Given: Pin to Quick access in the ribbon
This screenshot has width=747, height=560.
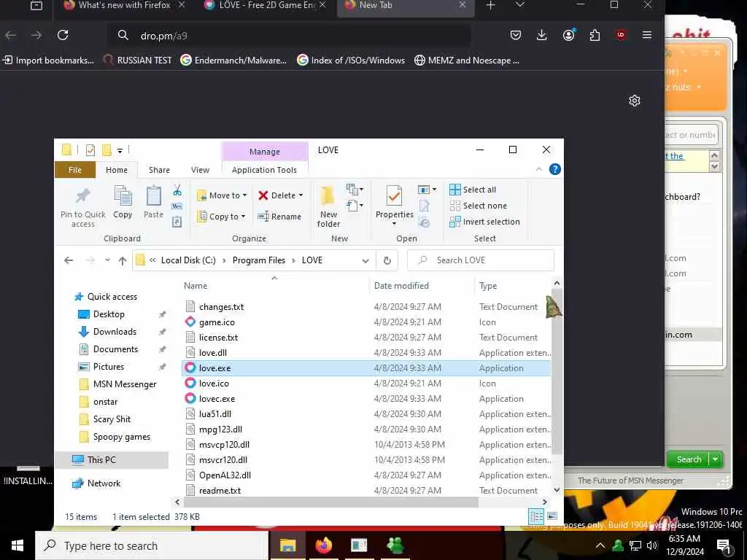Looking at the screenshot, I should pyautogui.click(x=83, y=206).
